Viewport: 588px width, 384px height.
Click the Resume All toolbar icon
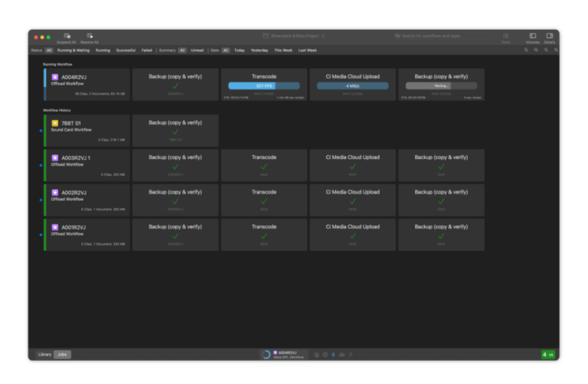[x=90, y=37]
